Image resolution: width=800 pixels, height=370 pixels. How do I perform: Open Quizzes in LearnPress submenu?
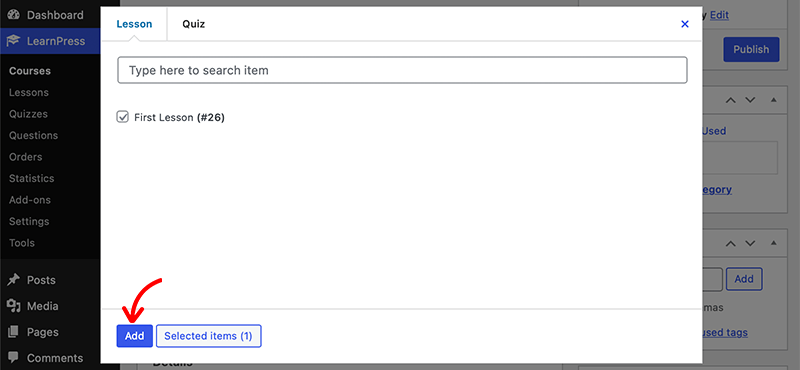click(28, 114)
